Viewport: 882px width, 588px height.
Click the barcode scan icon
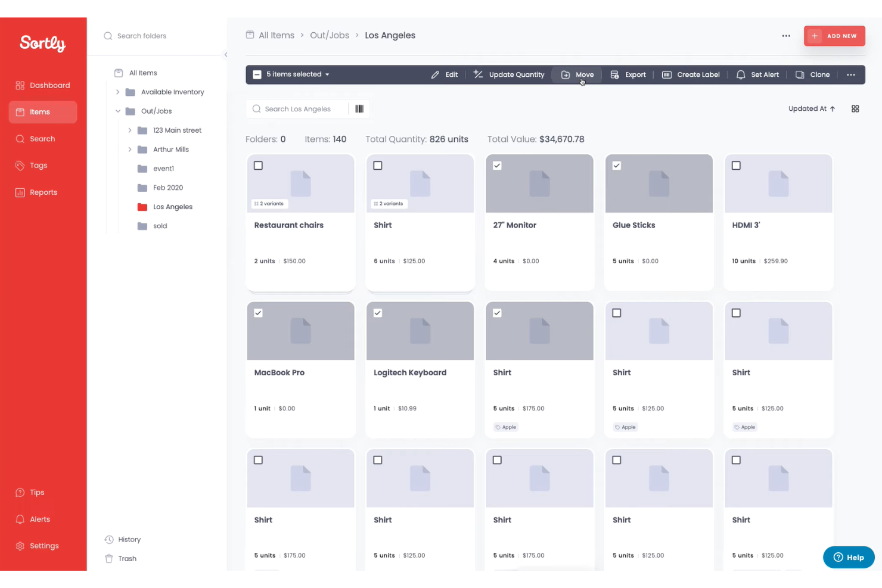point(359,109)
